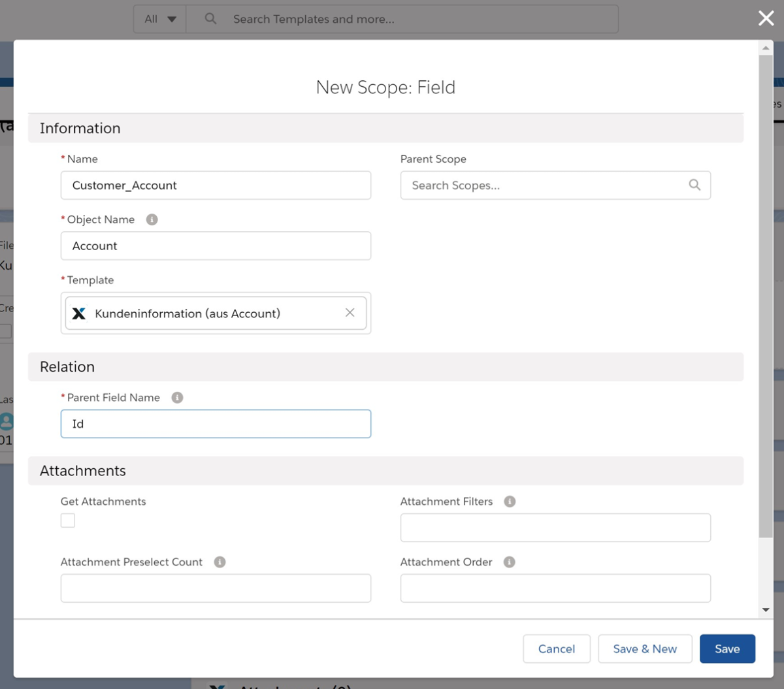Click the Attachment Filters info icon
The width and height of the screenshot is (784, 689).
click(510, 502)
